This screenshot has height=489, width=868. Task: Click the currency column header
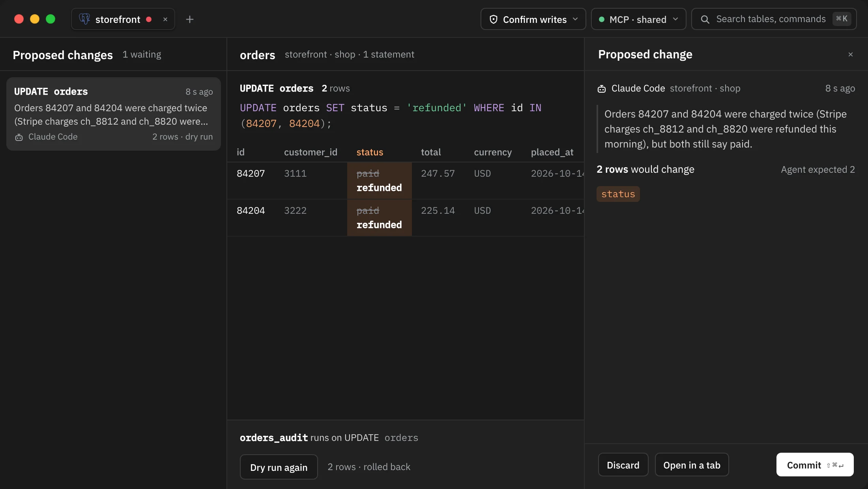point(493,152)
